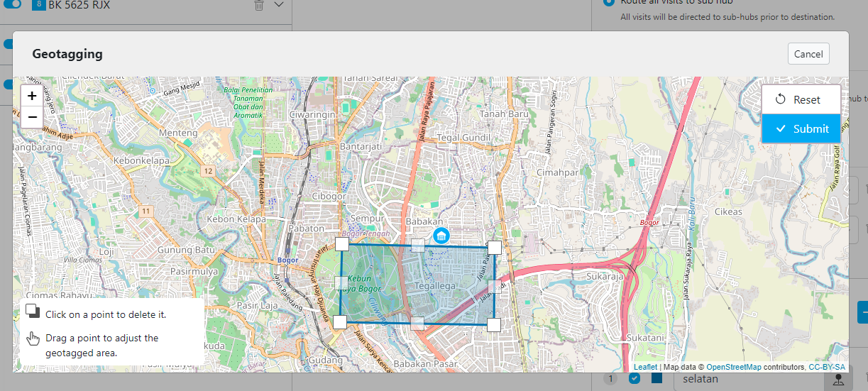The width and height of the screenshot is (868, 391).
Task: Zoom in on the map
Action: (32, 96)
